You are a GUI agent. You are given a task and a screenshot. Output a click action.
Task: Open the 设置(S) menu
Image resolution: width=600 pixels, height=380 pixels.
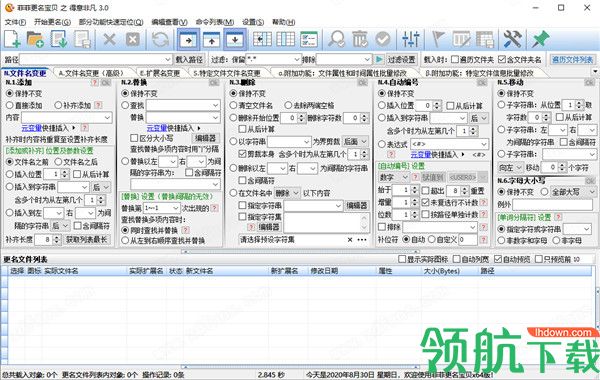[x=253, y=22]
